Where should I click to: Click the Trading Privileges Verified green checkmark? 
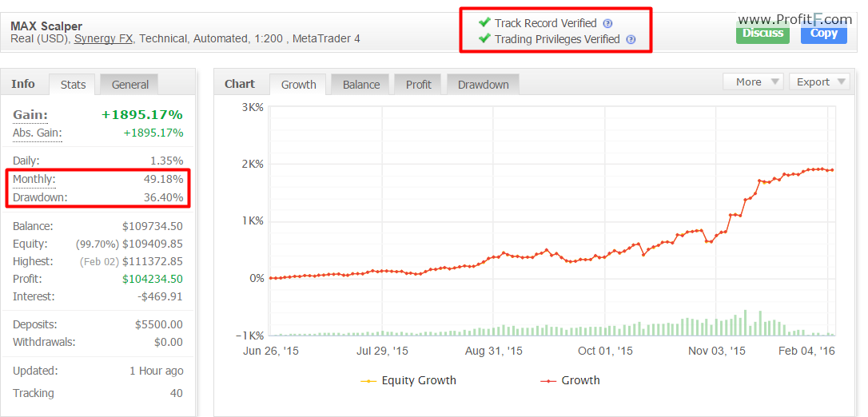484,38
